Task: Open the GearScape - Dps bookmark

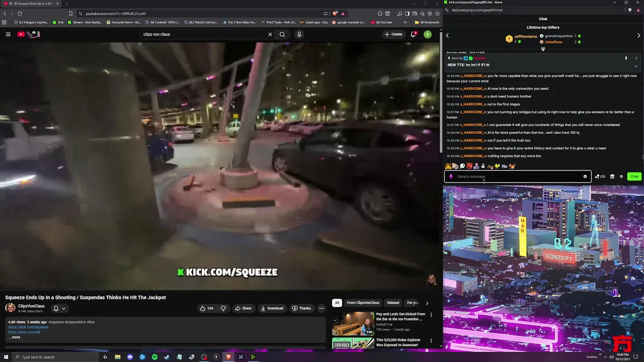Action: tap(314, 22)
